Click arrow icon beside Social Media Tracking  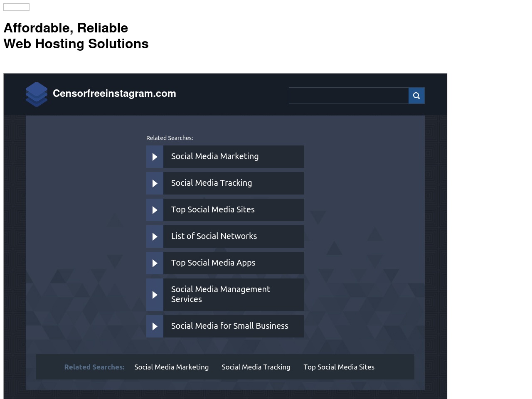(x=155, y=183)
